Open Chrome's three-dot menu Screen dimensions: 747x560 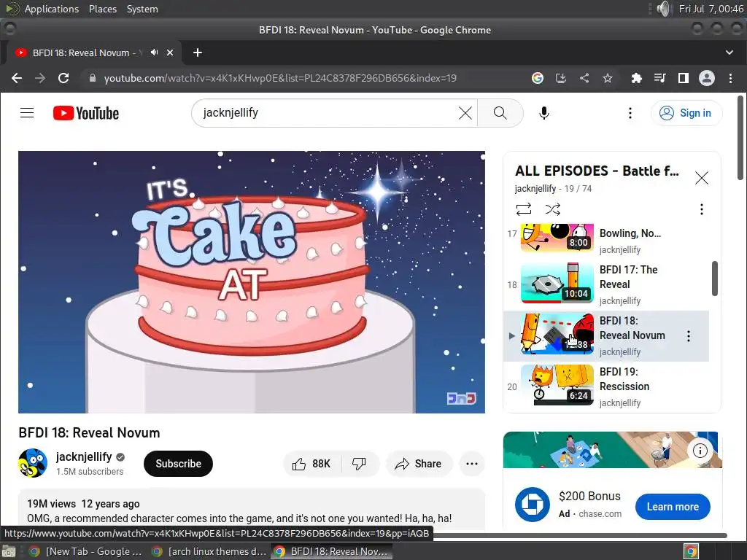coord(730,78)
